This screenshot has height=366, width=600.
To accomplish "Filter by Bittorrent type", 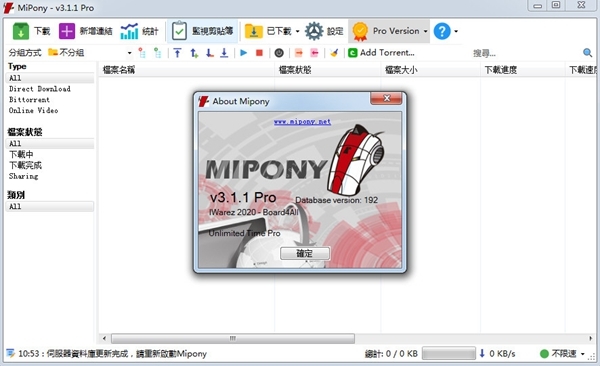I will click(x=29, y=100).
